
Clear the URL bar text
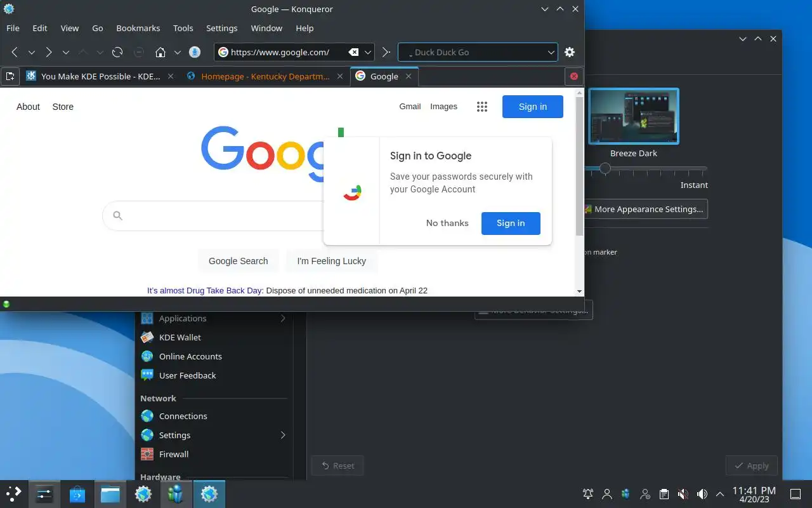click(x=353, y=52)
